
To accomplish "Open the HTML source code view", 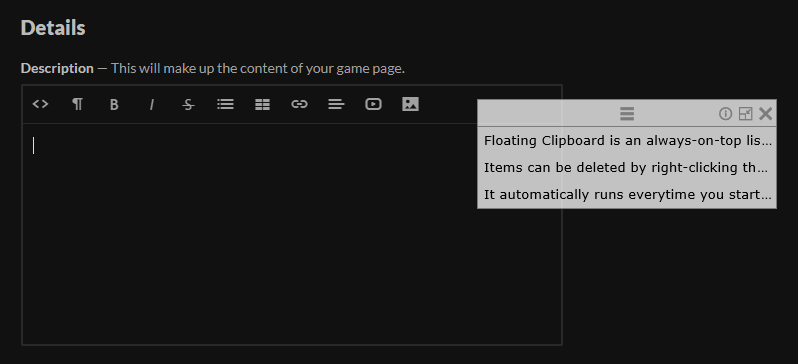I will click(x=40, y=104).
